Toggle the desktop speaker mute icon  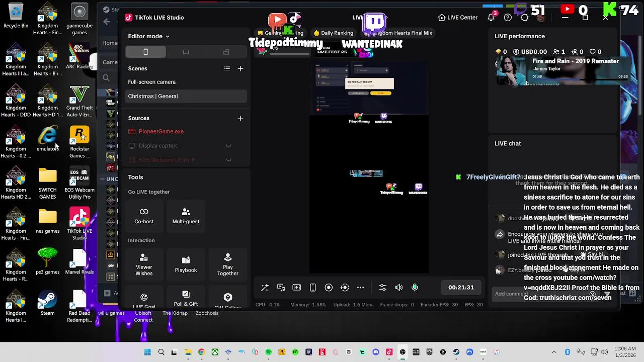tap(399, 288)
